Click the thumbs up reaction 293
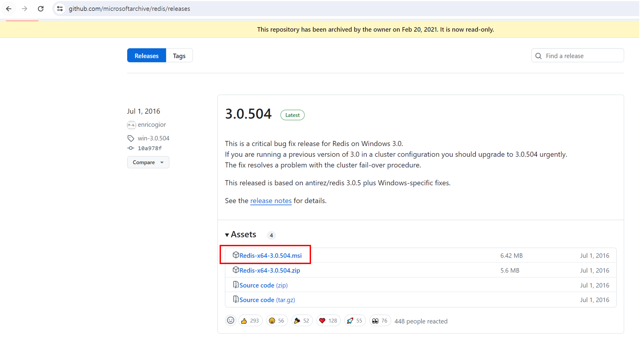Viewport: 644px width, 342px height. click(x=251, y=321)
